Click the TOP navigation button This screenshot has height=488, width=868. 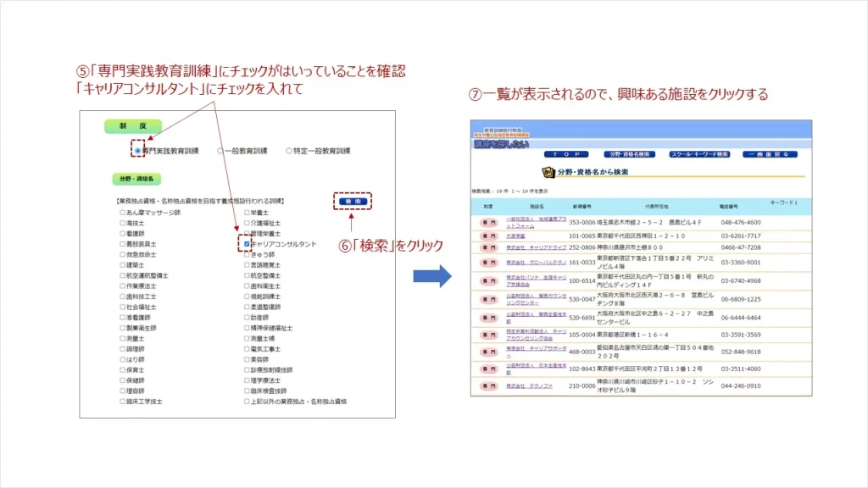click(x=565, y=154)
